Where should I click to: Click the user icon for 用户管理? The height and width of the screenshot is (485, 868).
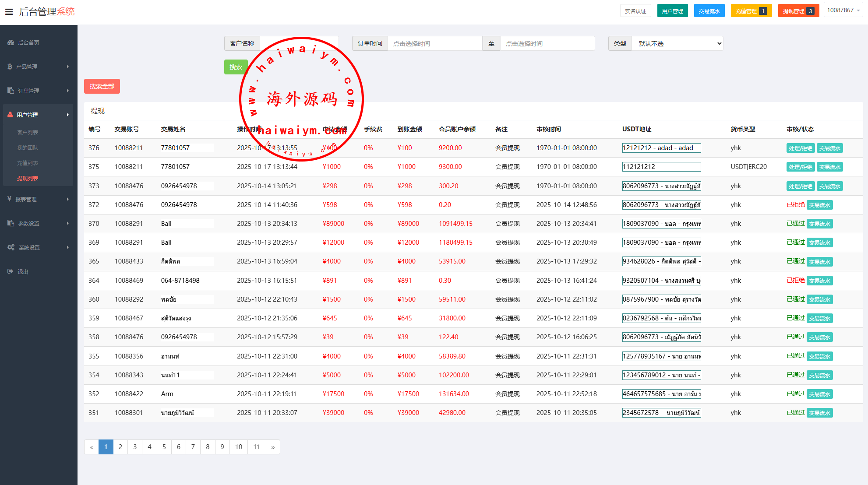coord(10,115)
